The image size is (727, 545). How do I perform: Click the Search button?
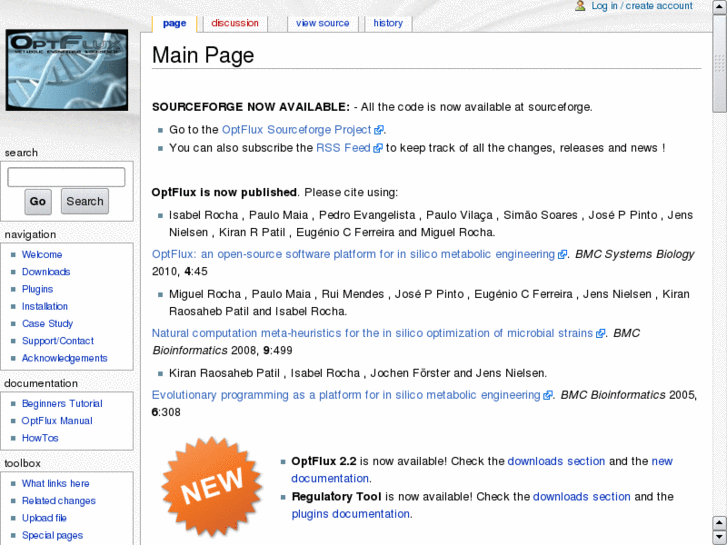pos(85,201)
